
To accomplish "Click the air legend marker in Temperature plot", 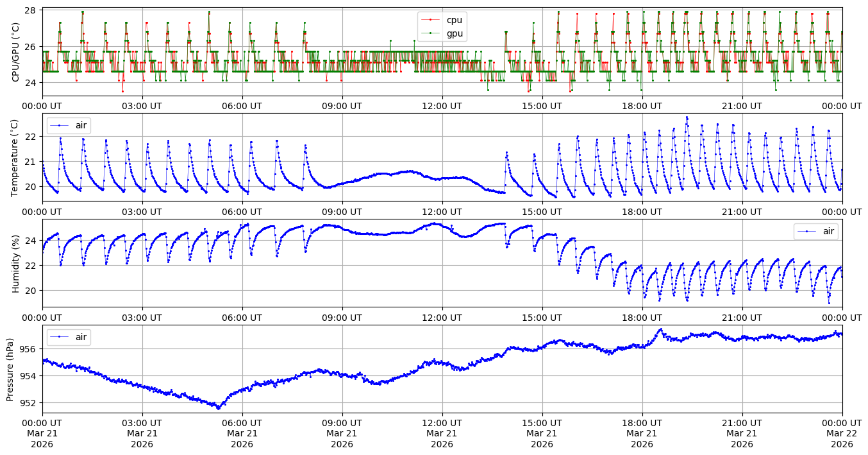I will pos(60,125).
